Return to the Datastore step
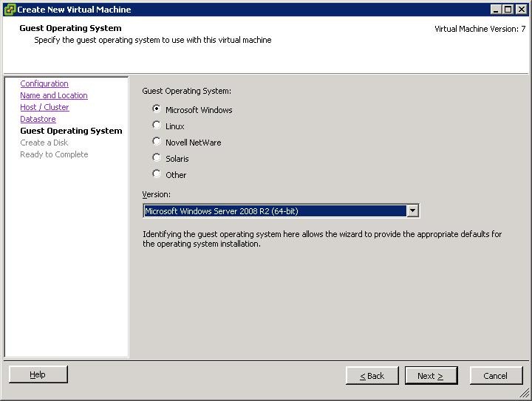532x401 pixels. [x=38, y=120]
